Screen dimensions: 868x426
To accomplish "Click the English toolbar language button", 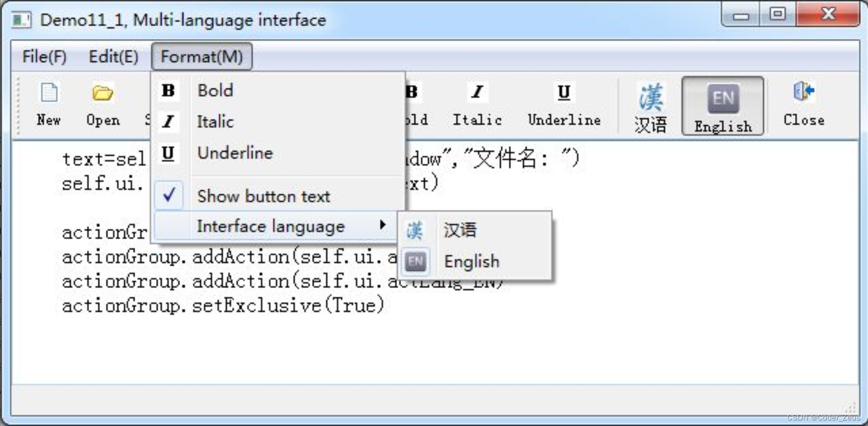I will pos(723,106).
